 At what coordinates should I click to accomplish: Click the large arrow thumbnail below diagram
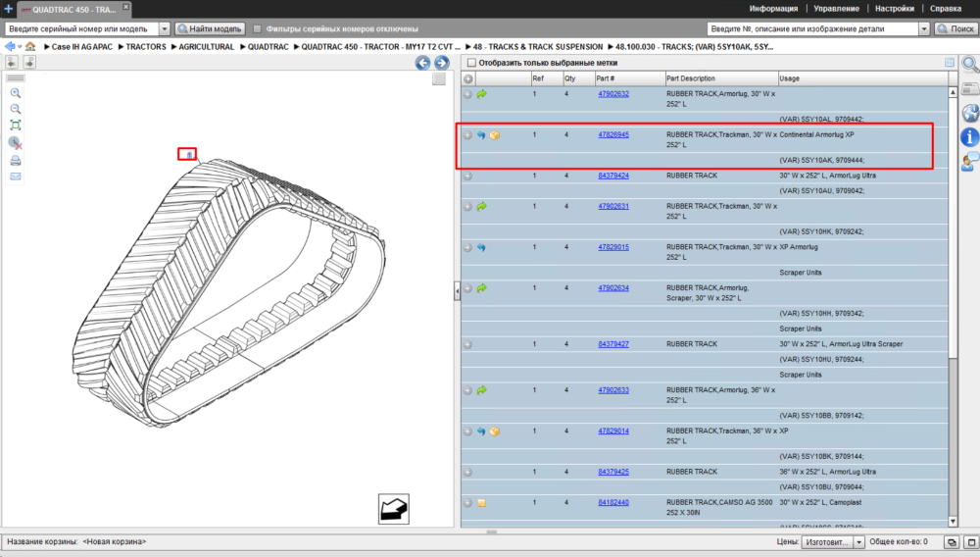point(394,509)
